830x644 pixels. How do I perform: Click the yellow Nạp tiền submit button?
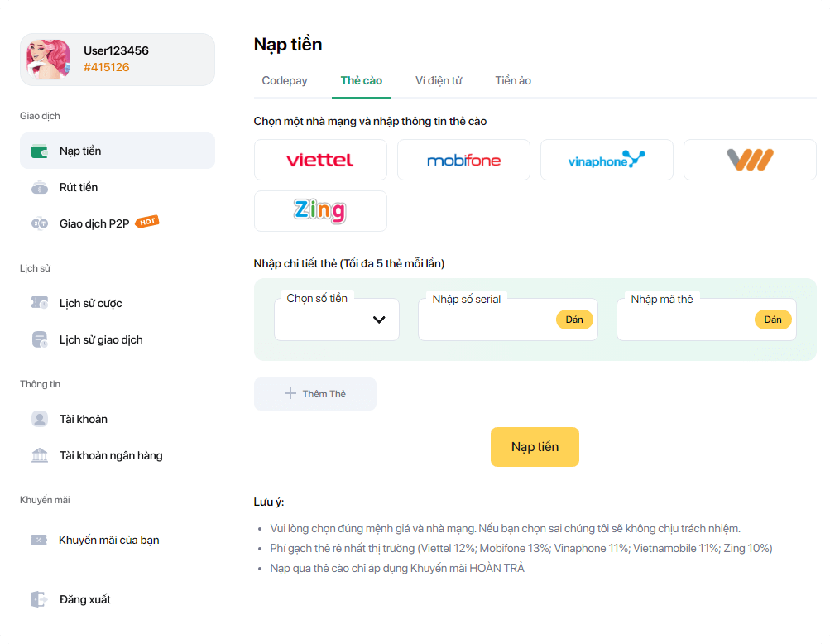tap(535, 447)
